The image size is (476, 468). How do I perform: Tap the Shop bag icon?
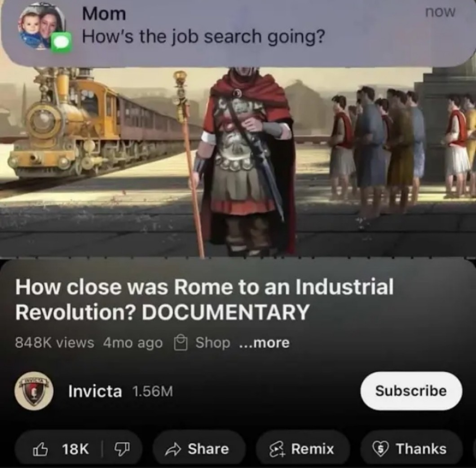181,343
